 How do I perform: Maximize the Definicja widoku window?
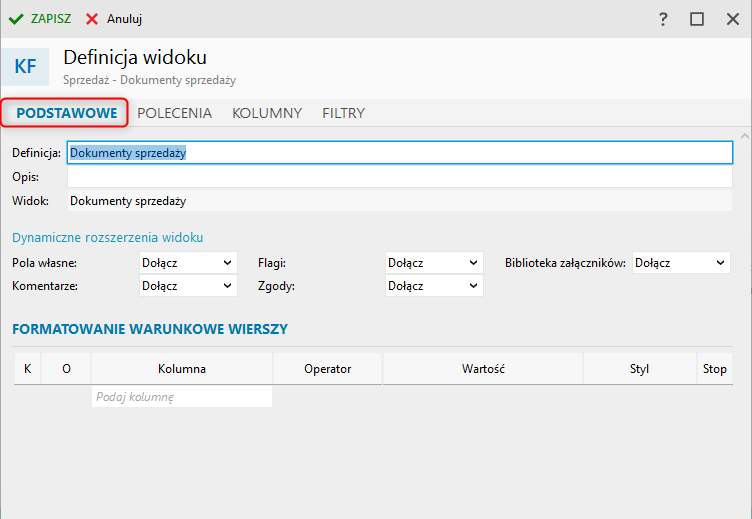[697, 19]
